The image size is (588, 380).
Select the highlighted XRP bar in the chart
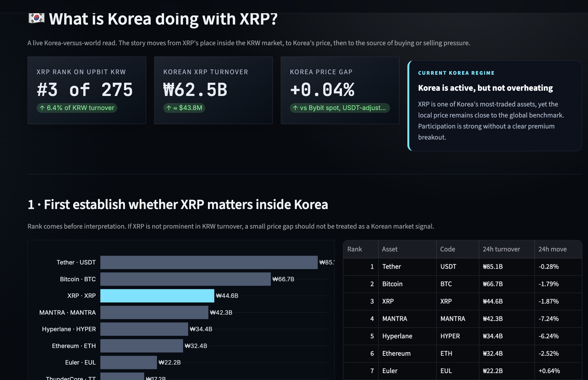pos(157,296)
